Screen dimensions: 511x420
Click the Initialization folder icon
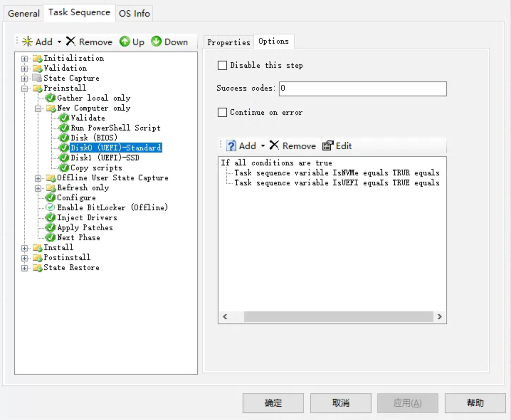tap(37, 59)
